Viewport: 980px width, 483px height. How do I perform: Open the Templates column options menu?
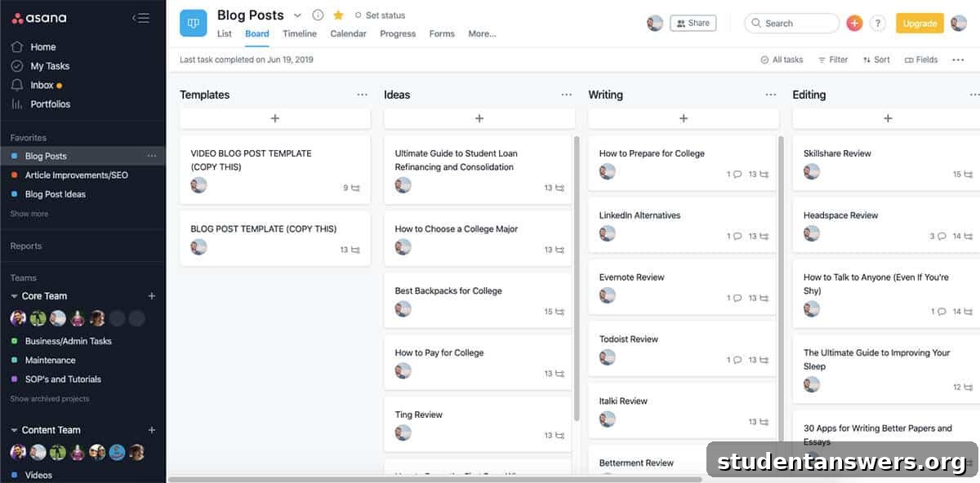coord(362,95)
